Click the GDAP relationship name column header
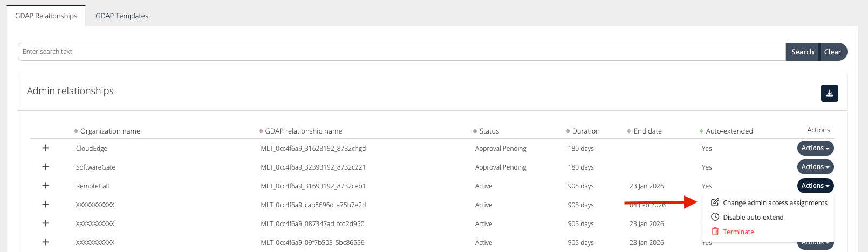The height and width of the screenshot is (252, 868). (x=303, y=131)
